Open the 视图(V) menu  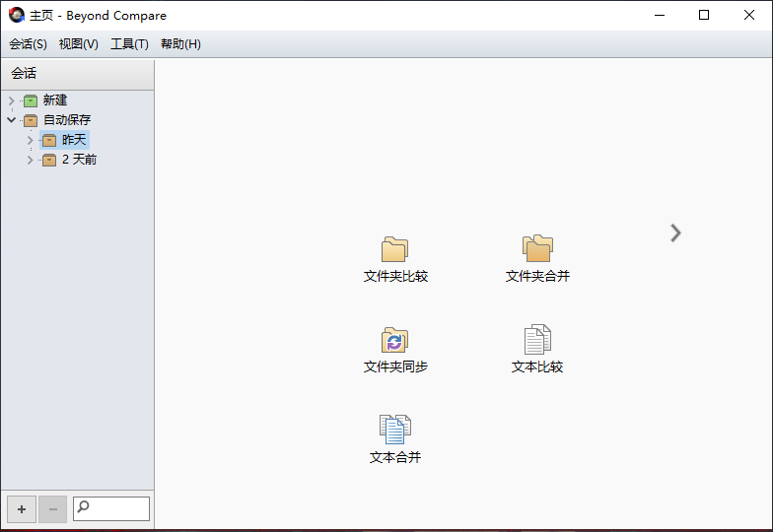[x=79, y=44]
